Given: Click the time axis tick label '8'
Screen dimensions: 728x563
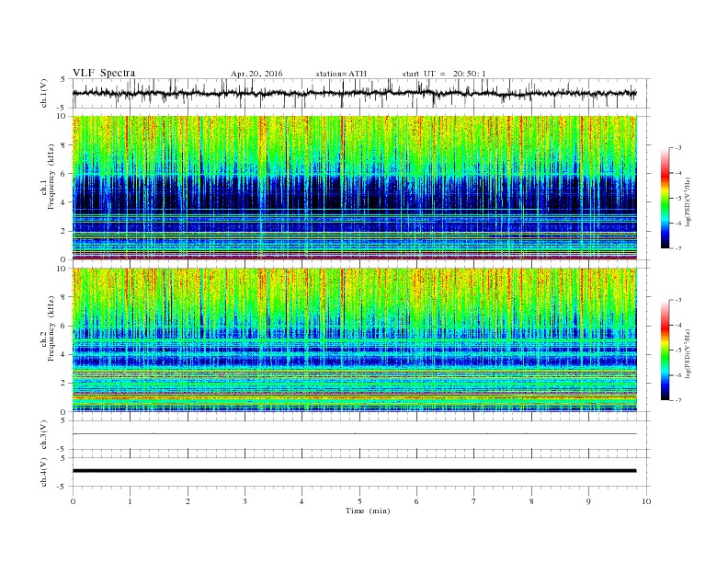Looking at the screenshot, I should 531,501.
